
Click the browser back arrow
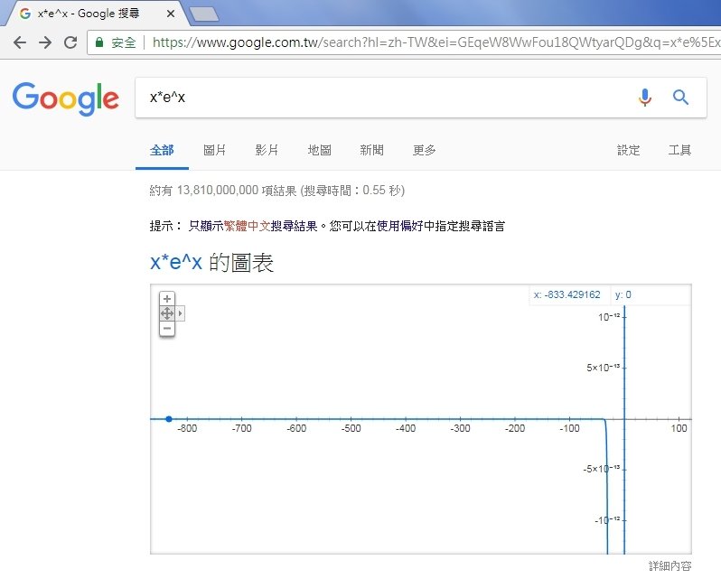(20, 42)
